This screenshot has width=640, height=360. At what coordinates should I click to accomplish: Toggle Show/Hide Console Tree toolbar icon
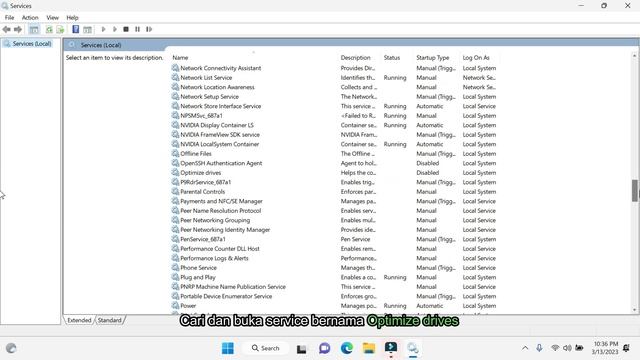(34, 29)
